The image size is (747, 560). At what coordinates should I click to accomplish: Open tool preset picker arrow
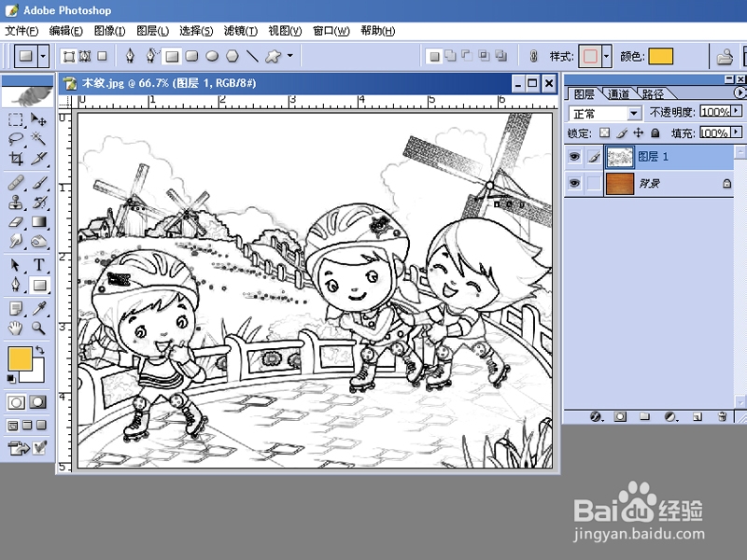point(43,57)
